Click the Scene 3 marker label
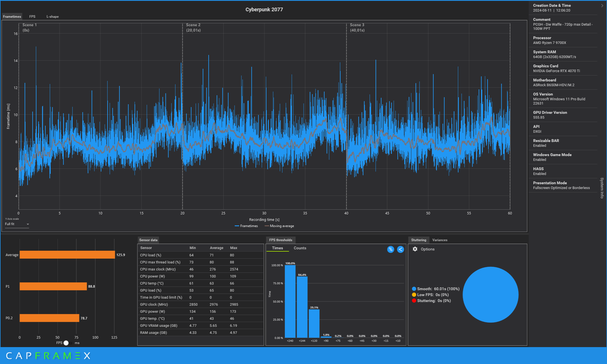This screenshot has height=364, width=607. click(x=357, y=28)
